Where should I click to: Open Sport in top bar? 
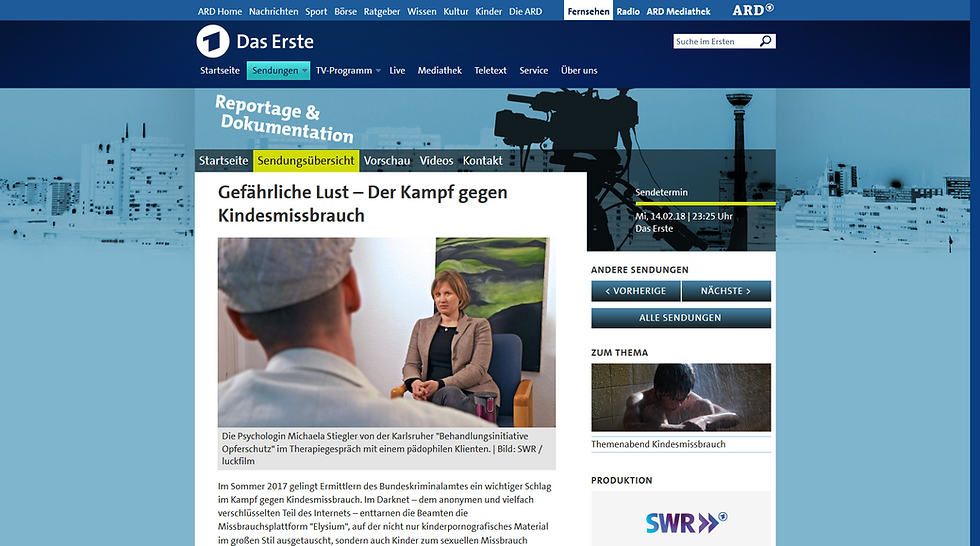(316, 11)
